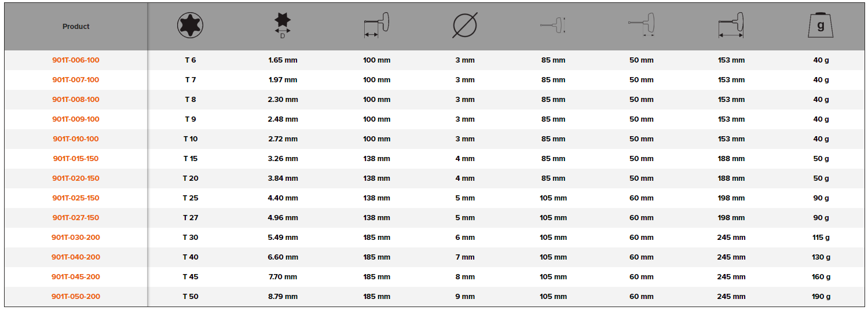This screenshot has height=310, width=868.
Task: Click the Torx star profile header icon
Action: pyautogui.click(x=190, y=26)
